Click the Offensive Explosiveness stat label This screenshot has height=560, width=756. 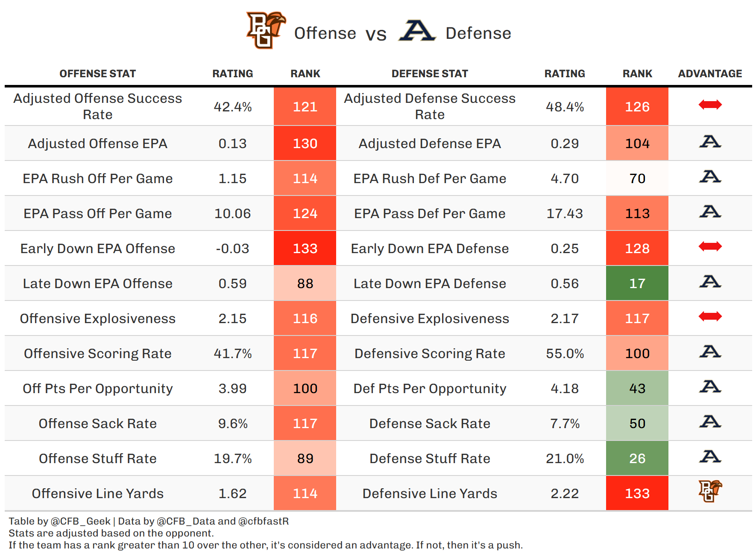pyautogui.click(x=97, y=318)
